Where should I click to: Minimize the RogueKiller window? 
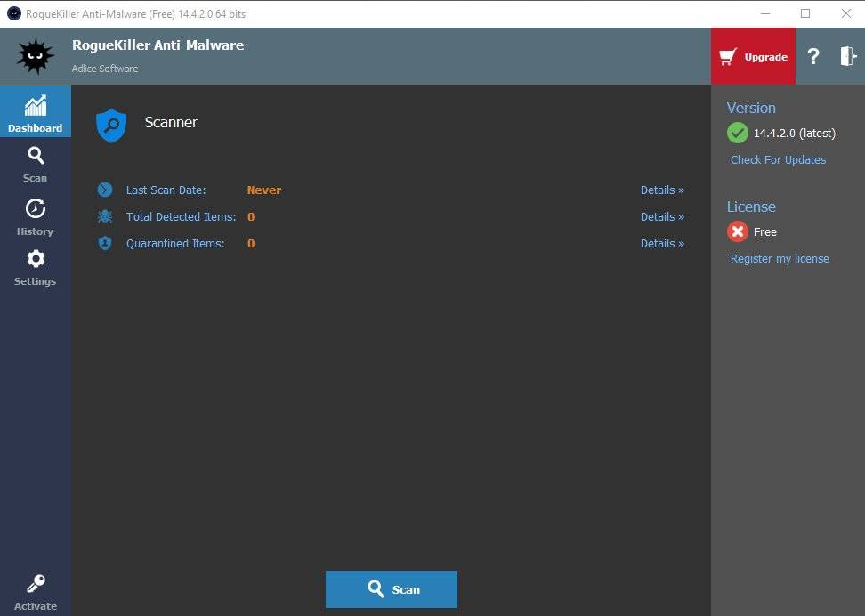(765, 14)
